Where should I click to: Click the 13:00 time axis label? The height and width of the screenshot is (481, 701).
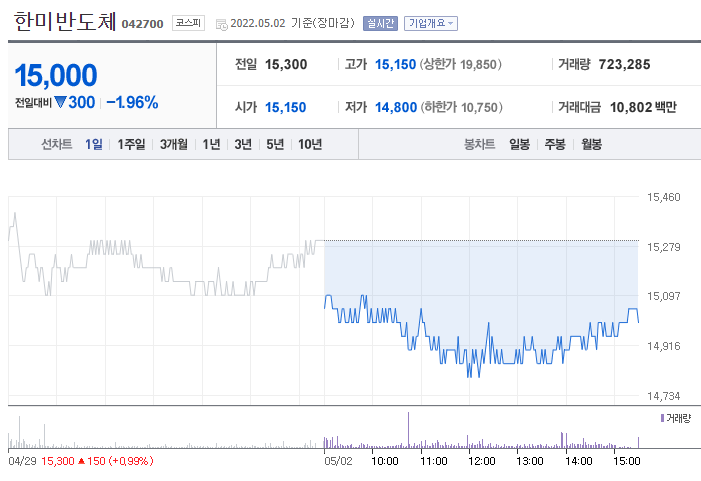coord(530,461)
